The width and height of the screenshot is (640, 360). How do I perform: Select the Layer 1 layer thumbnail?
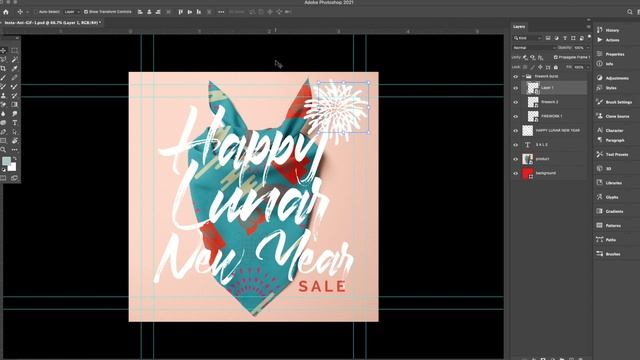tap(533, 88)
